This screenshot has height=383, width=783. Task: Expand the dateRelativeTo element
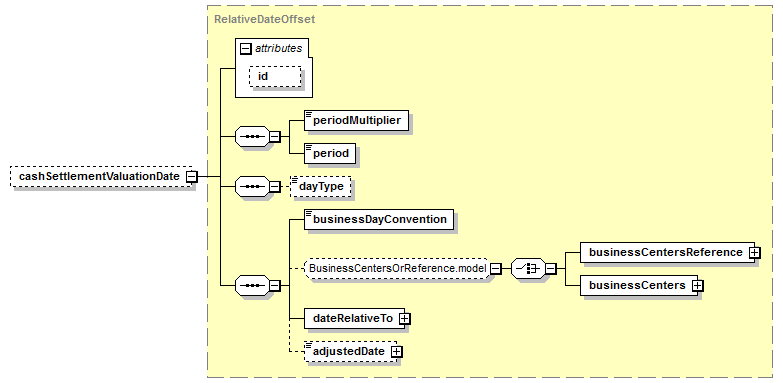[x=405, y=319]
